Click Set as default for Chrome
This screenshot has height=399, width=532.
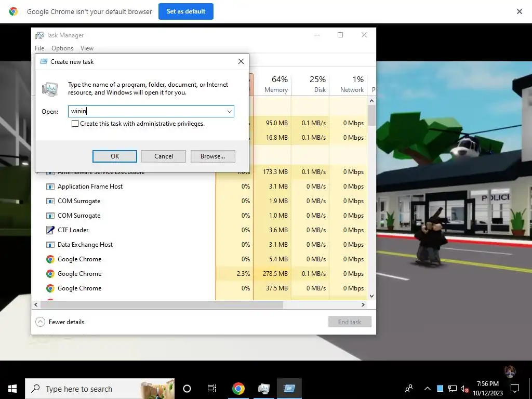pyautogui.click(x=186, y=11)
